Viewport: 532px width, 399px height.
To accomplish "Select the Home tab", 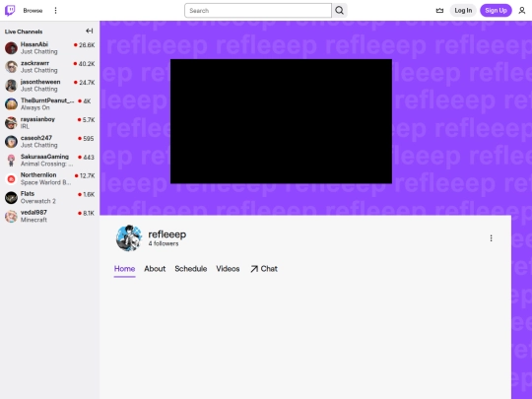I will pyautogui.click(x=124, y=269).
